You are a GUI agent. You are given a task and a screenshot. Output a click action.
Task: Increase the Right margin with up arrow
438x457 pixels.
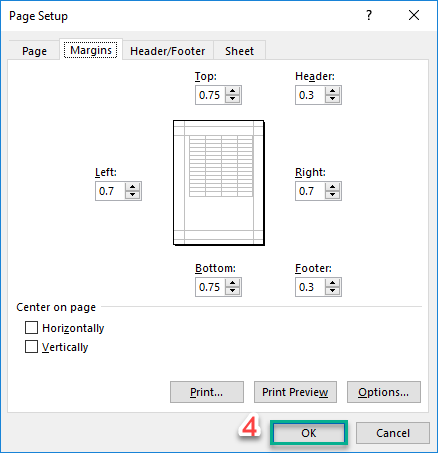point(332,187)
